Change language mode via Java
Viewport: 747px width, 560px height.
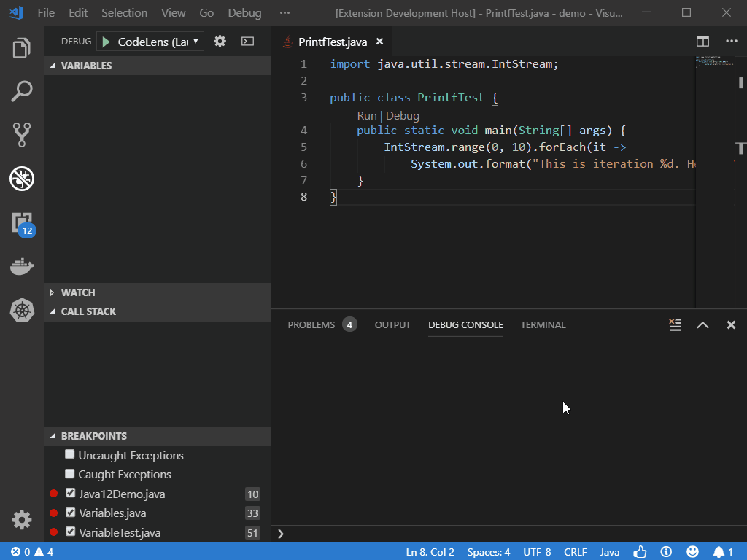[609, 552]
